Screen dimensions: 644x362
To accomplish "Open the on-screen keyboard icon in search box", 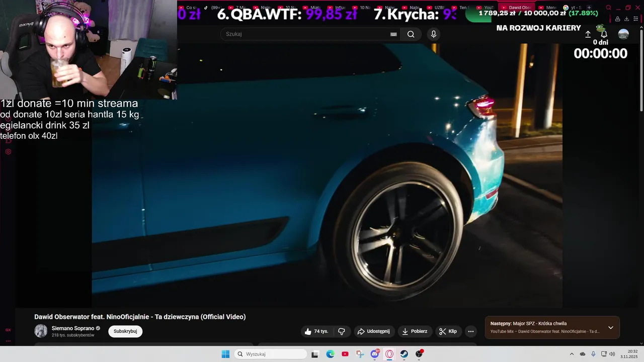I will [x=393, y=34].
